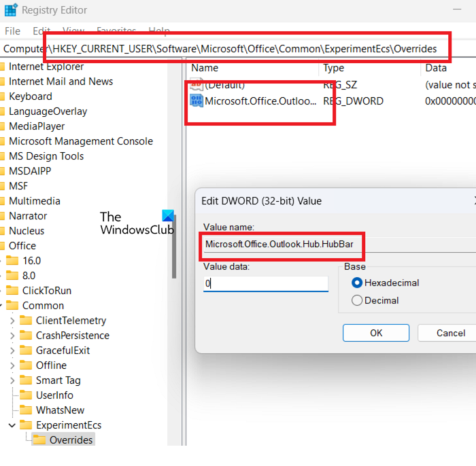Click the 8.0 folder icon
This screenshot has height=466, width=476.
point(12,275)
